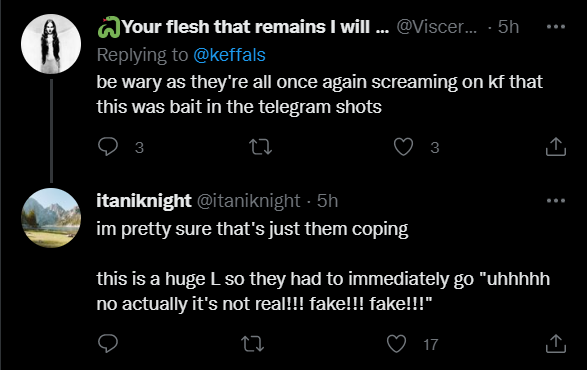Image resolution: width=587 pixels, height=370 pixels.
Task: View the first tweet's 5h timestamp
Action: click(508, 27)
